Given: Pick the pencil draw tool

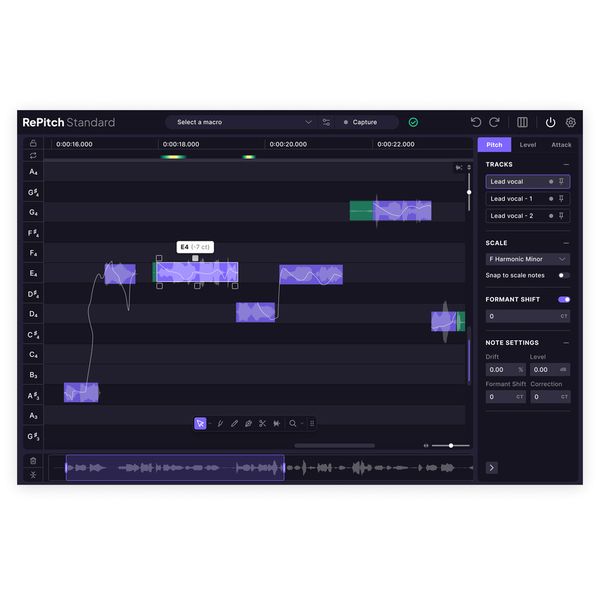Looking at the screenshot, I should click(234, 423).
